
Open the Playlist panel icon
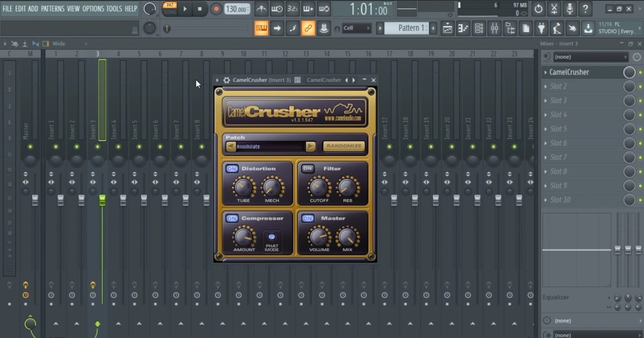click(447, 28)
